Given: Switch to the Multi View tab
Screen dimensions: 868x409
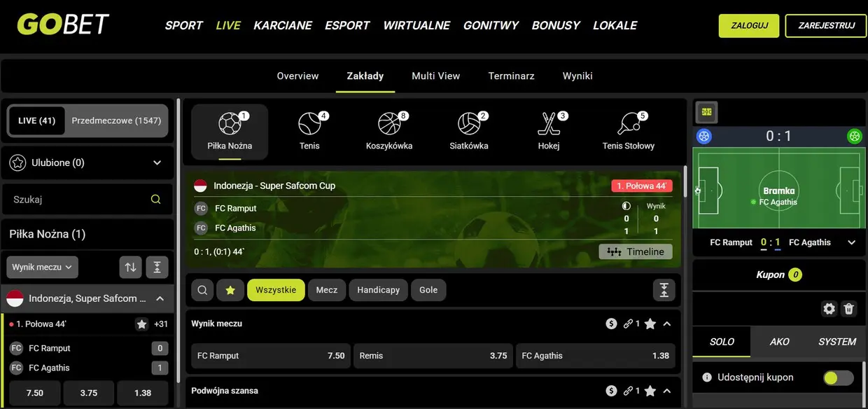Looking at the screenshot, I should [x=435, y=76].
